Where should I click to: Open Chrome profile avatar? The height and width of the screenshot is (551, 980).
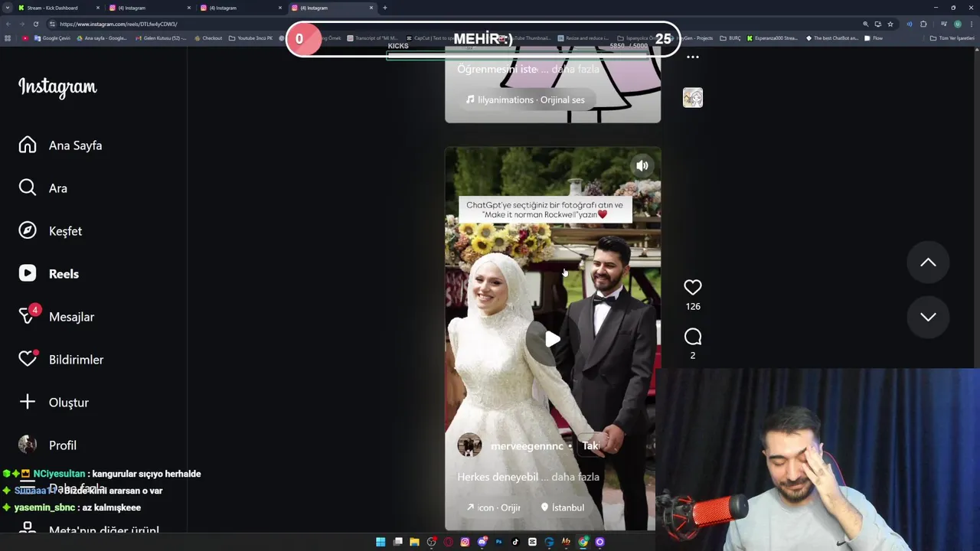coord(957,24)
